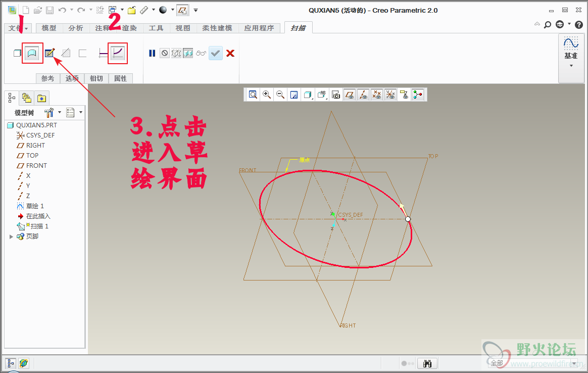This screenshot has width=588, height=373.
Task: Click the Close window folder icon
Action: (x=132, y=10)
